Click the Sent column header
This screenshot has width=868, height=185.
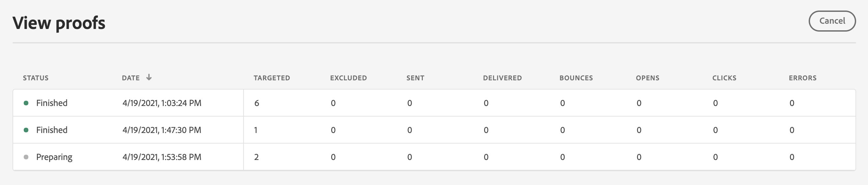tap(415, 78)
